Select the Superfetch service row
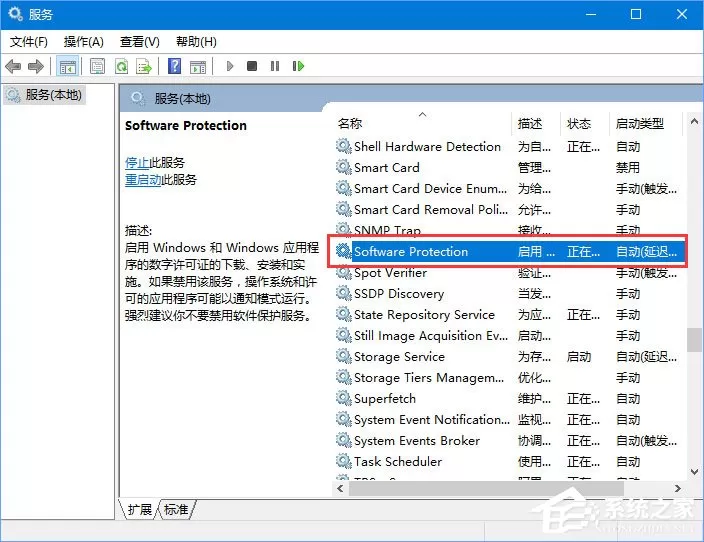Screen dimensions: 704x542 (x=507, y=398)
